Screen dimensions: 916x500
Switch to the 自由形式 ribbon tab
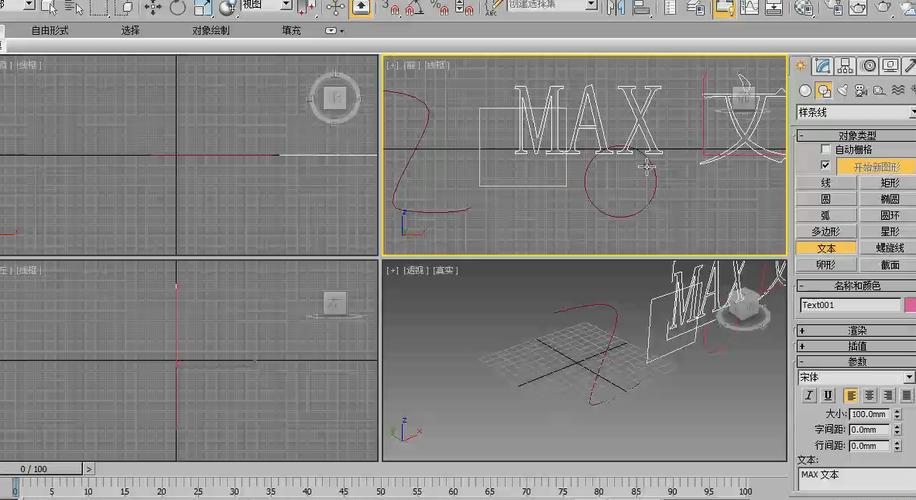[50, 30]
